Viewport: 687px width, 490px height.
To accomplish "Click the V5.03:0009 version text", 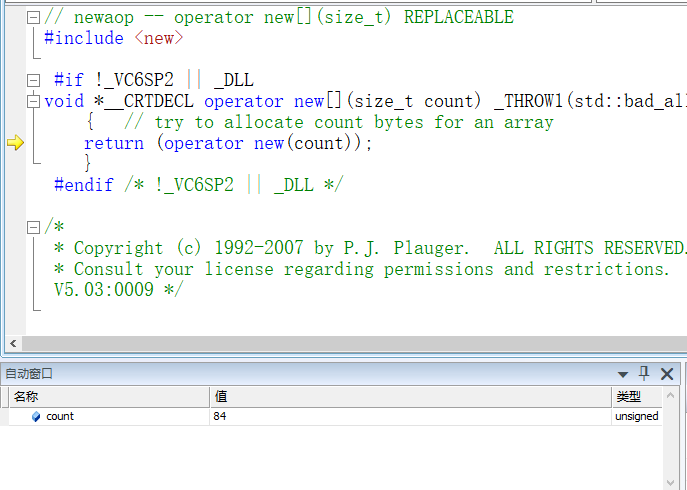I will tap(104, 290).
